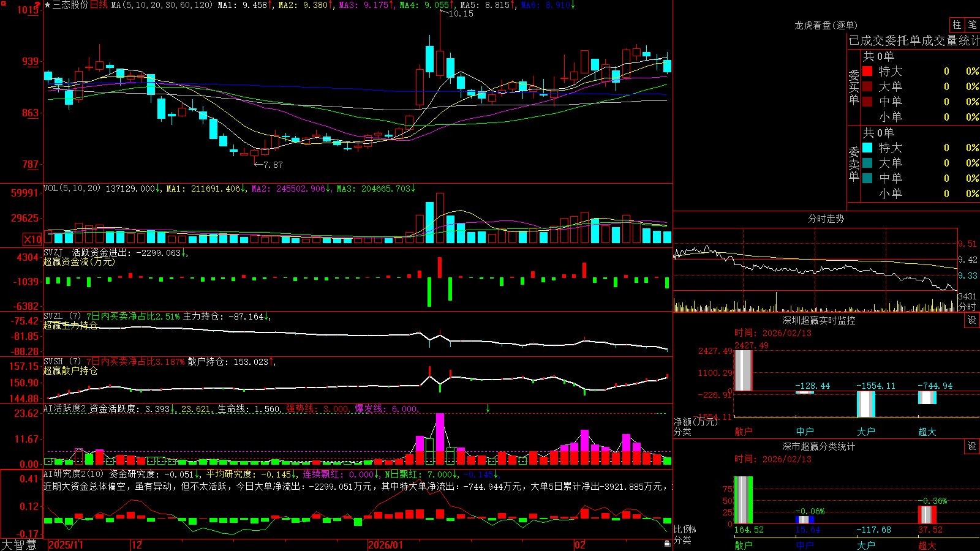Click the red question mark icon above 1015

pos(37,6)
